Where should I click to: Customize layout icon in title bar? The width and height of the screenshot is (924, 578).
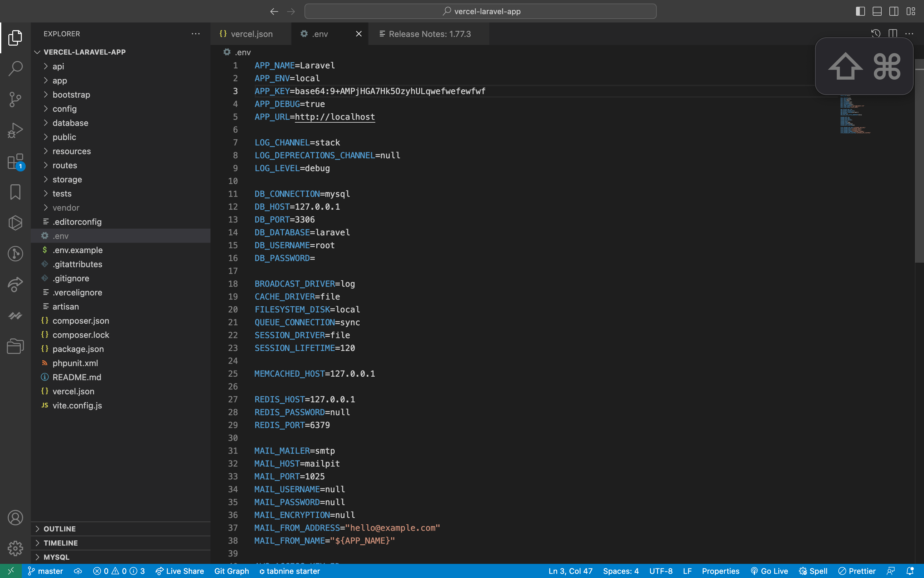click(911, 12)
